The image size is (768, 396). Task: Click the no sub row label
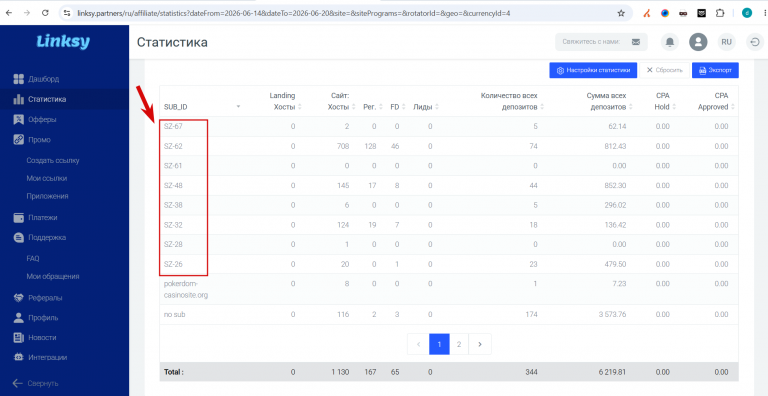click(x=174, y=315)
